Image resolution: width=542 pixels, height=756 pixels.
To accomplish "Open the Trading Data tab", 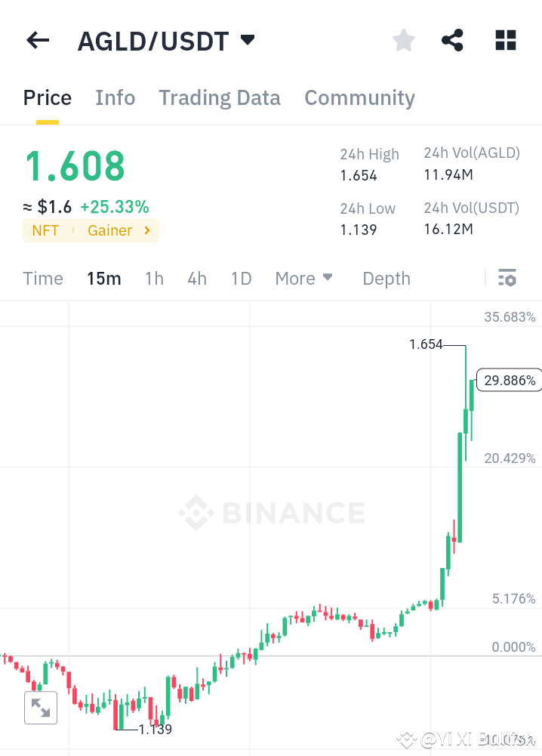I will (219, 97).
